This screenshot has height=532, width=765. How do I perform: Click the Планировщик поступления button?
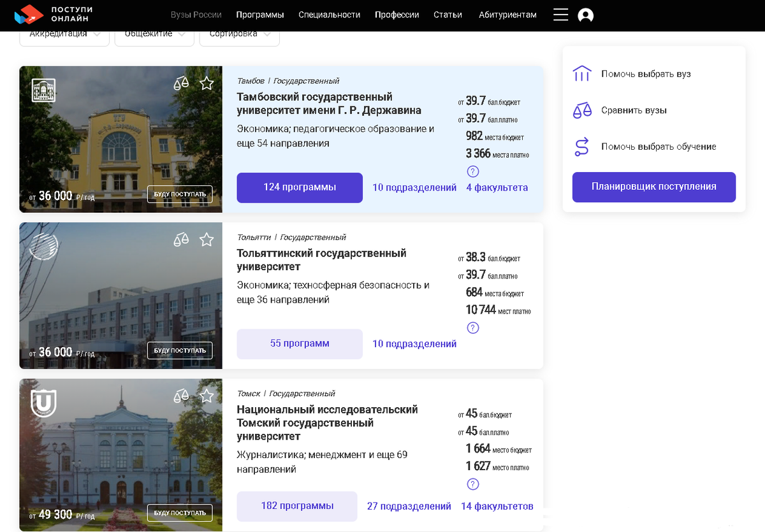click(x=654, y=187)
